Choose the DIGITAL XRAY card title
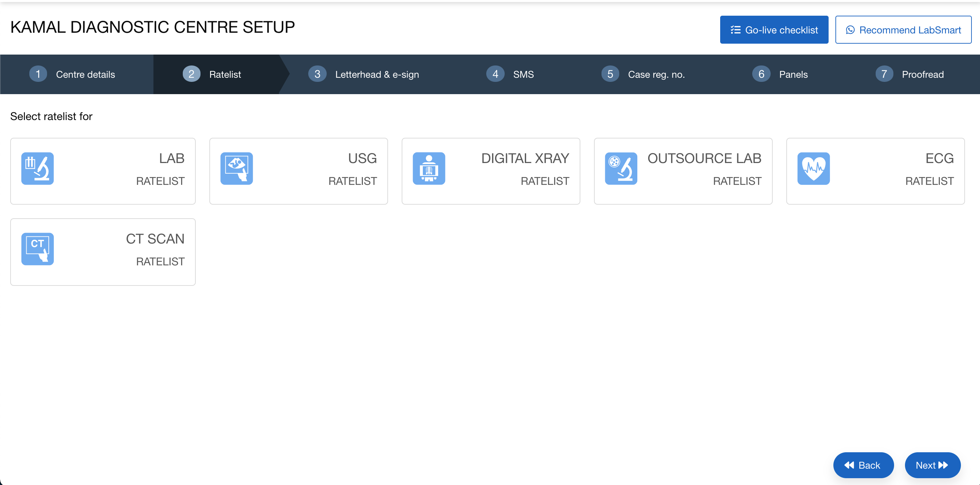980x485 pixels. click(525, 158)
